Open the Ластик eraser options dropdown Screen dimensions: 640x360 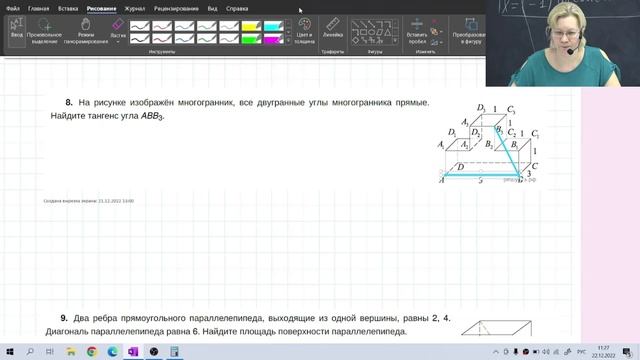118,41
